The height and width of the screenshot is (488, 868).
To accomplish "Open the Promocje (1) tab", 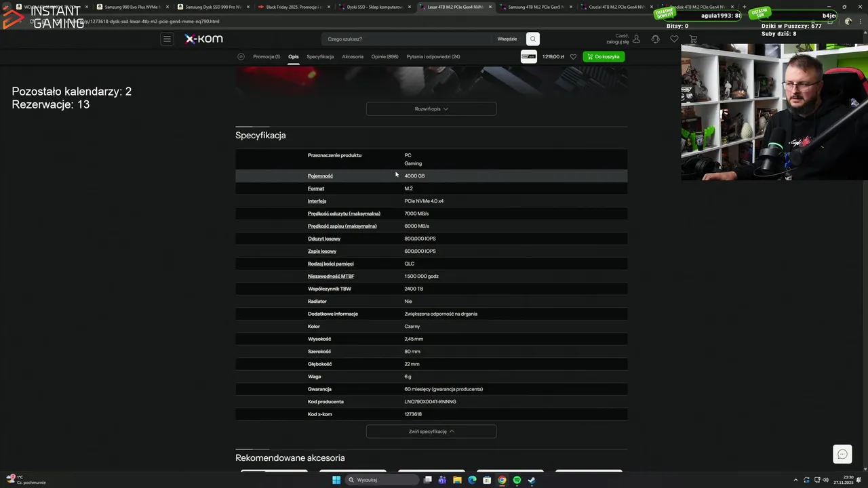I will tap(267, 56).
